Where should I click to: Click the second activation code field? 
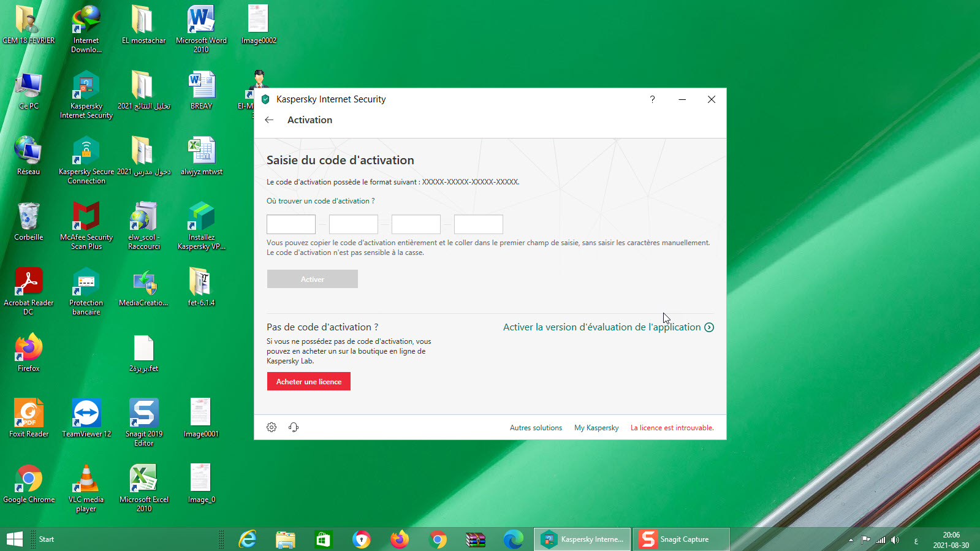click(x=354, y=224)
